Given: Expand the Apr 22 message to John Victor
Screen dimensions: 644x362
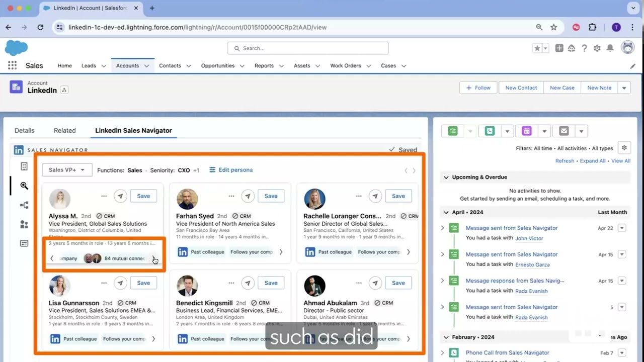Looking at the screenshot, I should (x=443, y=228).
